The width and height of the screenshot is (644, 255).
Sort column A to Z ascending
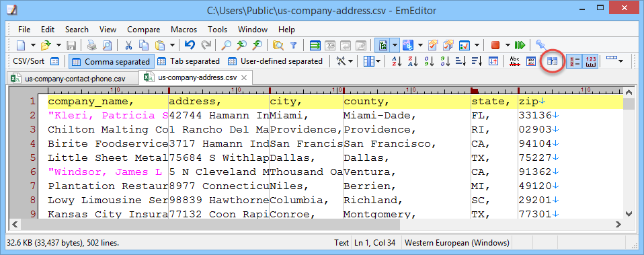click(397, 61)
